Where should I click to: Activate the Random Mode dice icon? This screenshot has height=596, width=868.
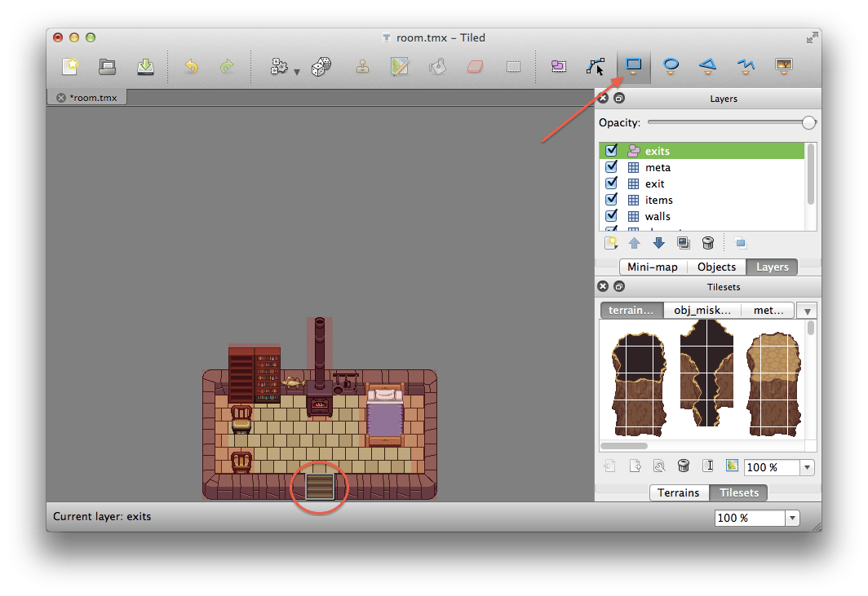pos(321,67)
